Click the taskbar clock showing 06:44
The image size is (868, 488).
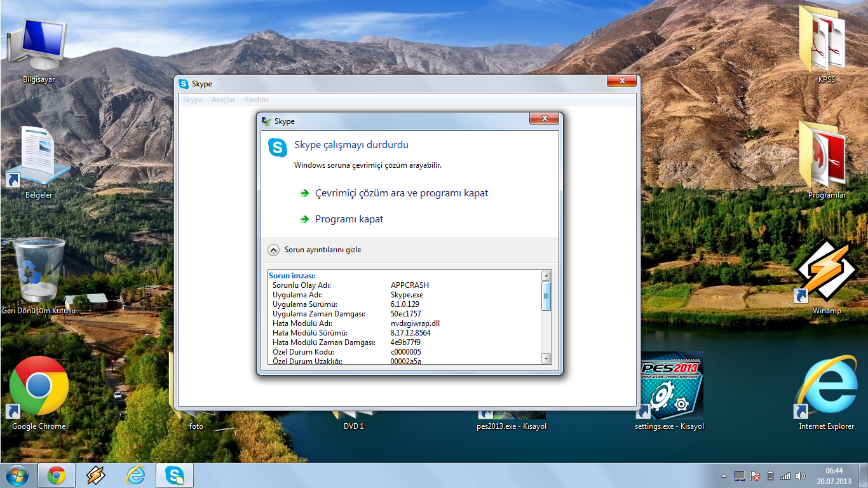click(x=834, y=476)
